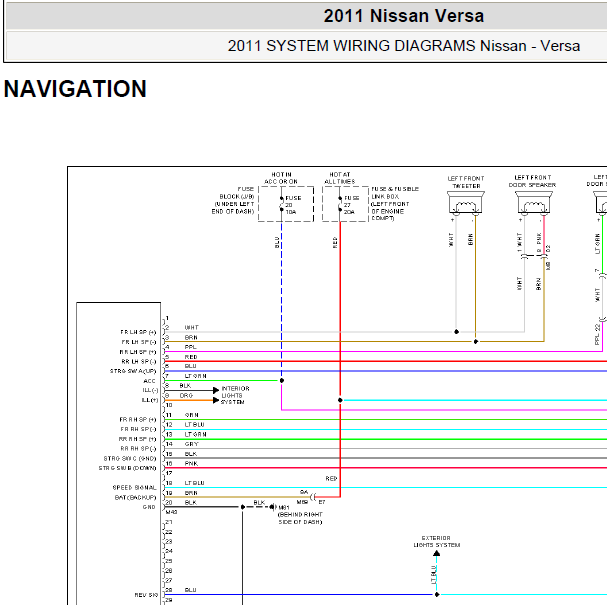The width and height of the screenshot is (607, 605).
Task: Click the PPL wire color label at pin 4
Action: [x=191, y=347]
